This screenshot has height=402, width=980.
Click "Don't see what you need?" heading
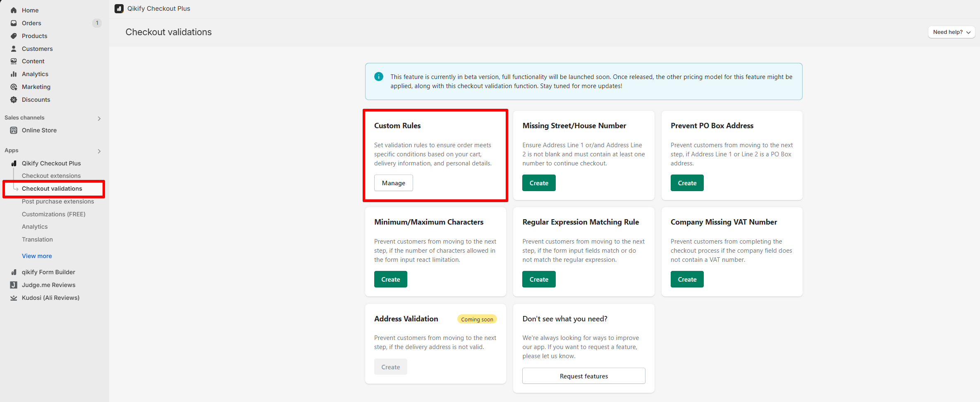(x=565, y=319)
